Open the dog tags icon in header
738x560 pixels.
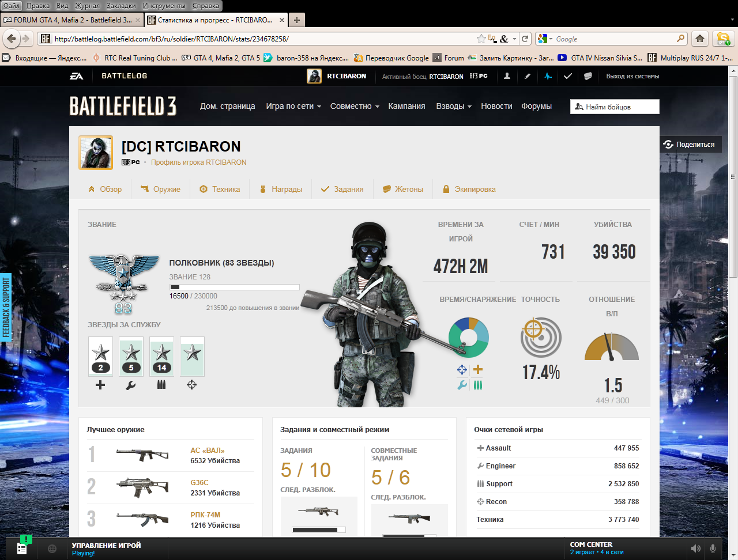click(x=588, y=76)
